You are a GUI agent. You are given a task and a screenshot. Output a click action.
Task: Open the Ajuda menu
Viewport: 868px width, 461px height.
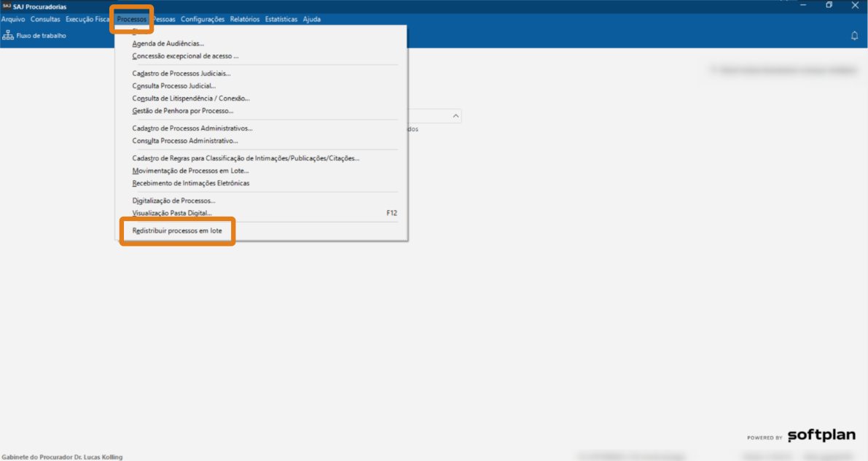[x=311, y=20]
